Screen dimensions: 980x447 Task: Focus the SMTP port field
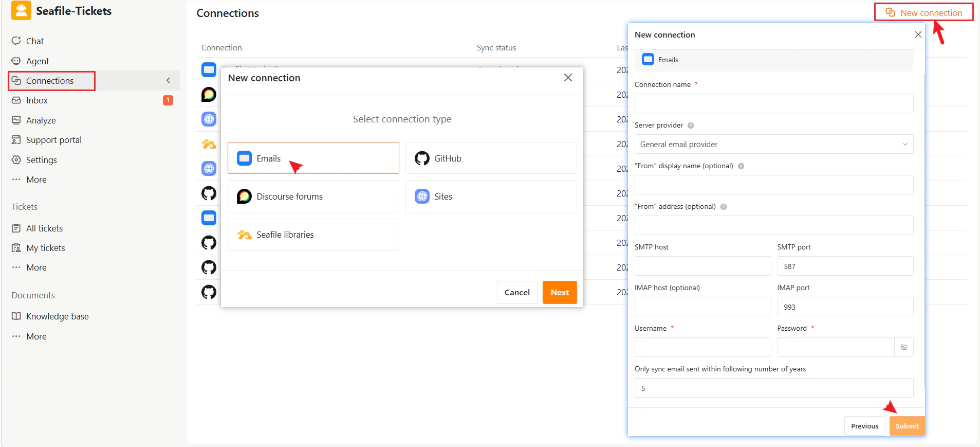click(x=845, y=266)
